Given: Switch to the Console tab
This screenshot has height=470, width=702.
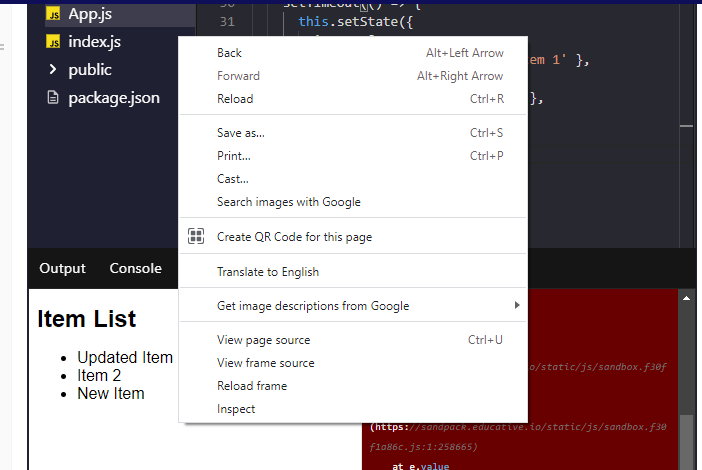Looking at the screenshot, I should [135, 268].
